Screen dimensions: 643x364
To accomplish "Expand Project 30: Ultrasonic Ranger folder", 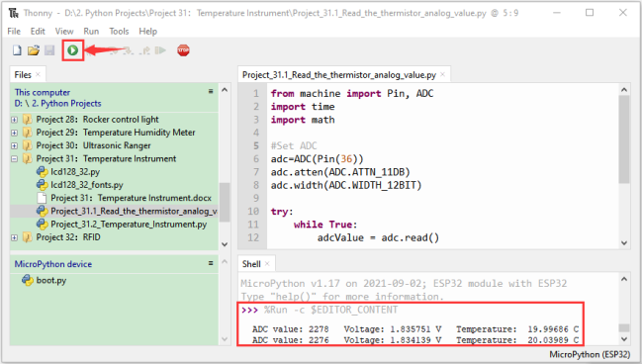I will 15,146.
